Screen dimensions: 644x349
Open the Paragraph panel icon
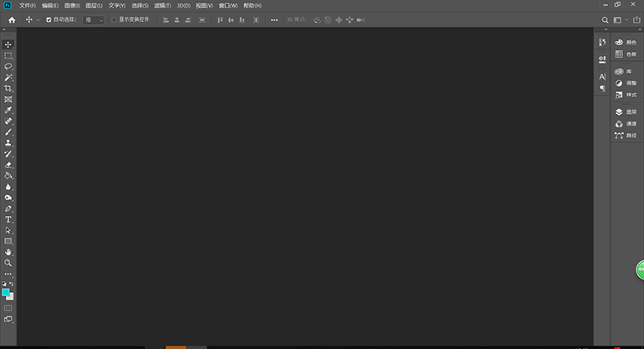pyautogui.click(x=602, y=89)
